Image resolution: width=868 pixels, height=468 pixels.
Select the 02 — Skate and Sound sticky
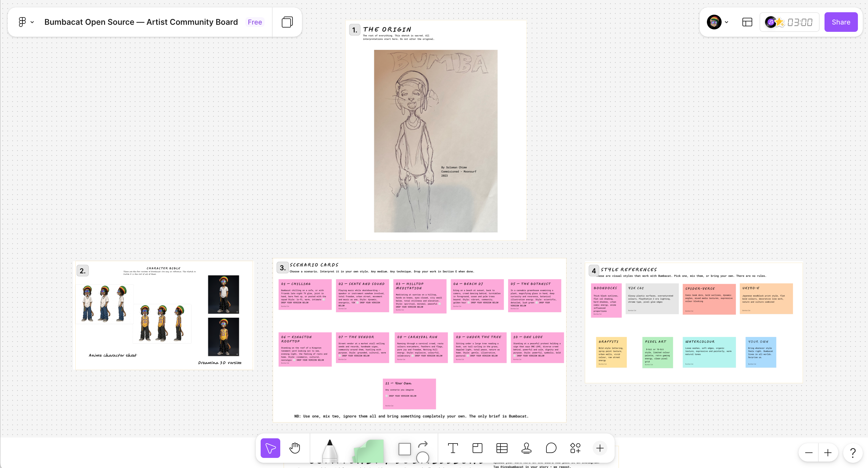click(362, 295)
